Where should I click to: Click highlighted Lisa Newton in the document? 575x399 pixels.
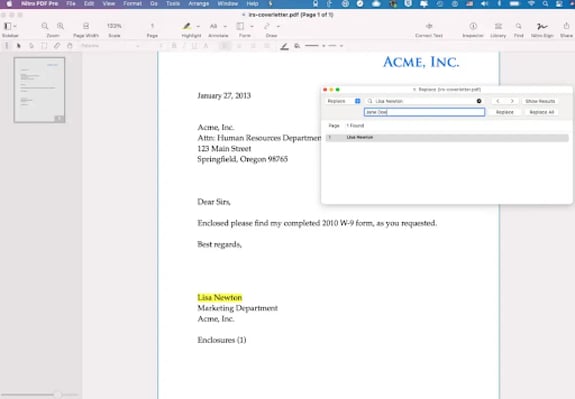pos(220,297)
